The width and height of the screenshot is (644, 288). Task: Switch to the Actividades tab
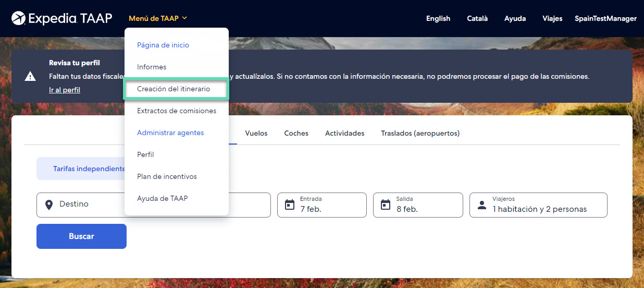(345, 133)
